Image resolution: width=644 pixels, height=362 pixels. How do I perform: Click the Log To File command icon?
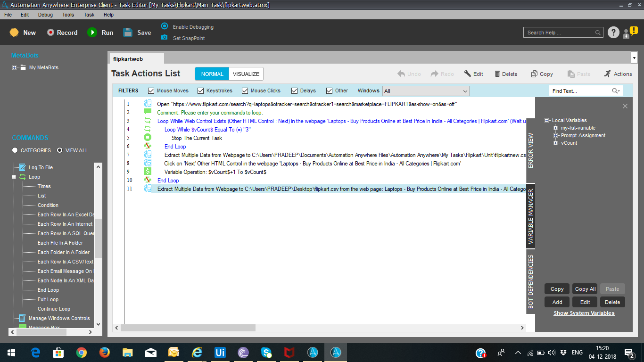(22, 167)
